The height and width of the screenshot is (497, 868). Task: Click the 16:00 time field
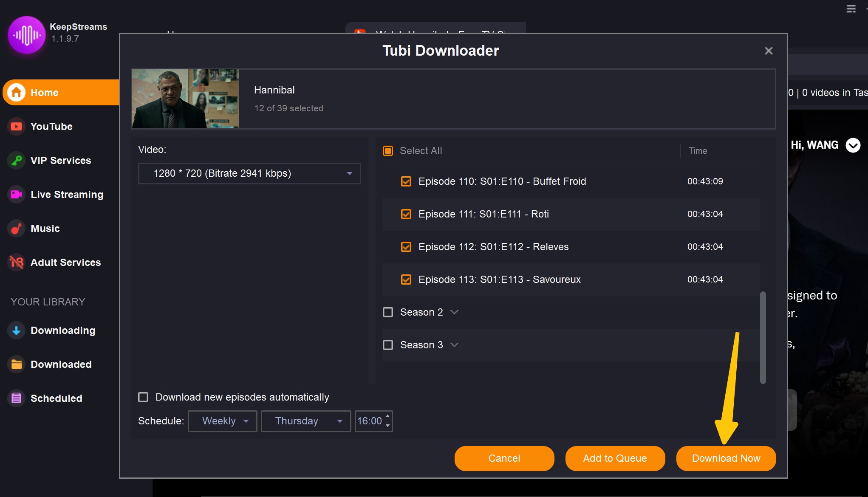(x=370, y=421)
